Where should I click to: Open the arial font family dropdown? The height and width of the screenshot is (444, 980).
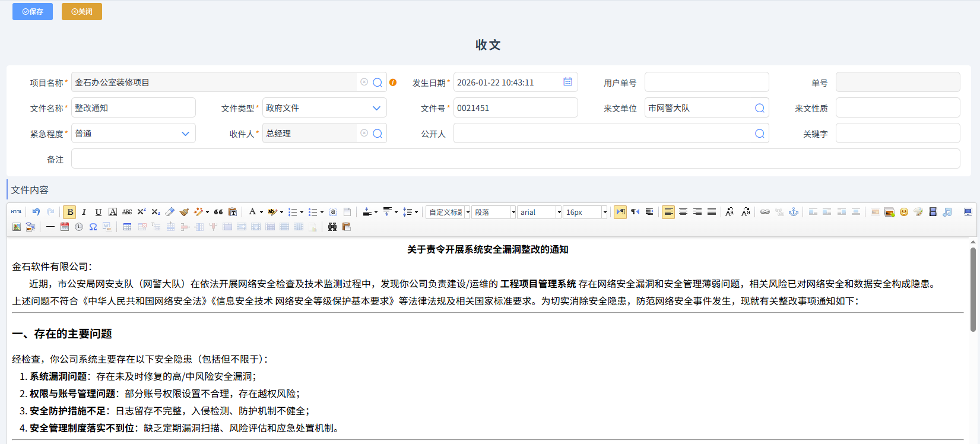(x=540, y=212)
